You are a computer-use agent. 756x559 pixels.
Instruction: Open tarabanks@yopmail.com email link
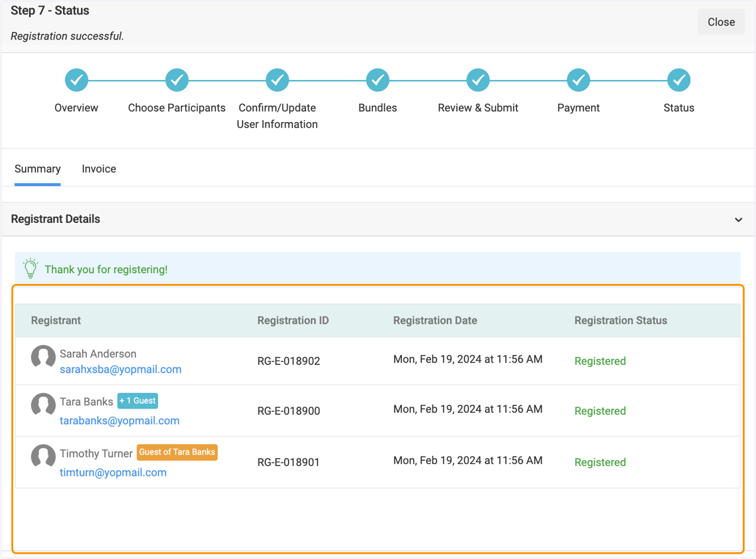[x=120, y=421]
